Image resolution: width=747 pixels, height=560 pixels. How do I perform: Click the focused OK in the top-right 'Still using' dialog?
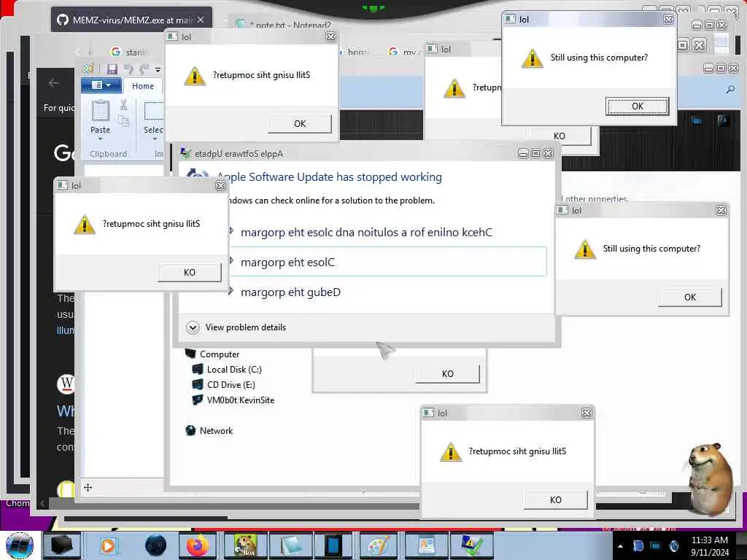638,106
